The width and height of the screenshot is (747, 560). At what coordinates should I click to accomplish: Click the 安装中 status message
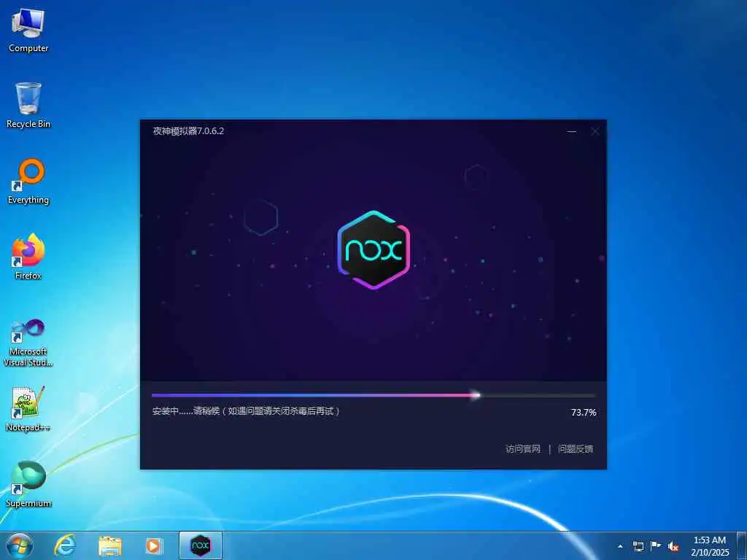point(246,411)
